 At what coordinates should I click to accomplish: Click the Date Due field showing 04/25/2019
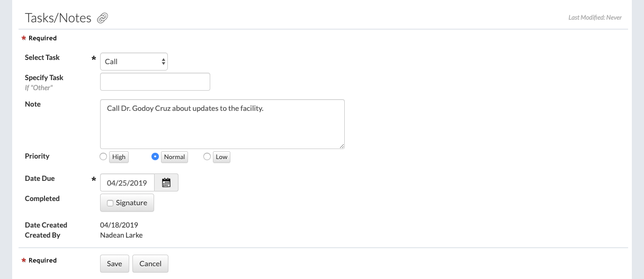(x=127, y=182)
